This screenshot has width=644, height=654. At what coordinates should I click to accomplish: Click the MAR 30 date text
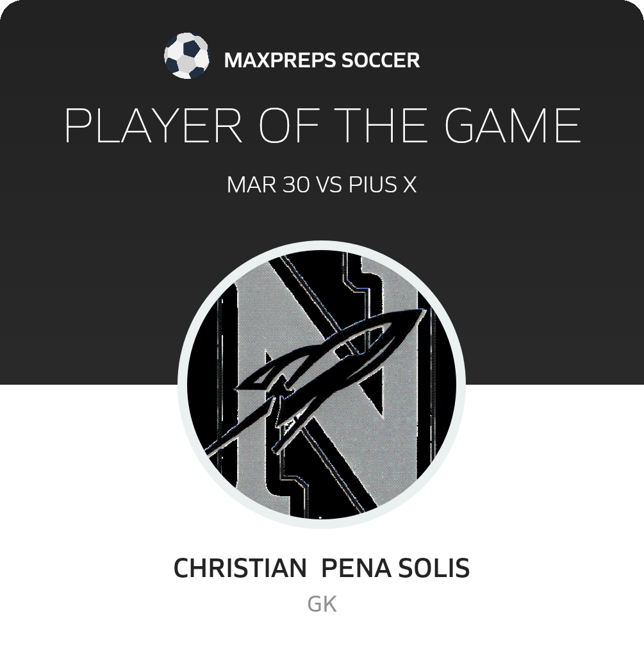click(268, 185)
